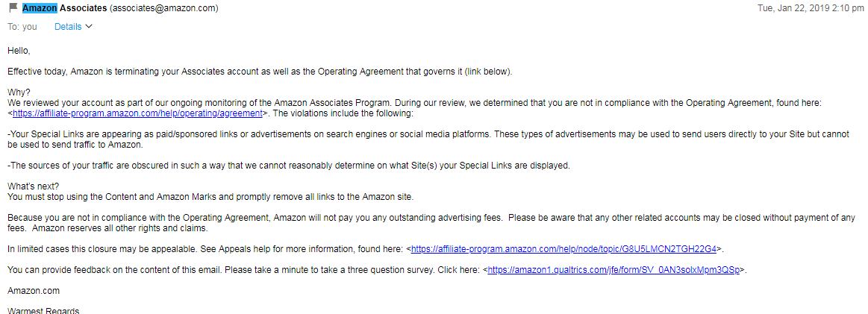Click the "Amazon.com" signature line
This screenshot has height=314, width=868.
point(34,290)
